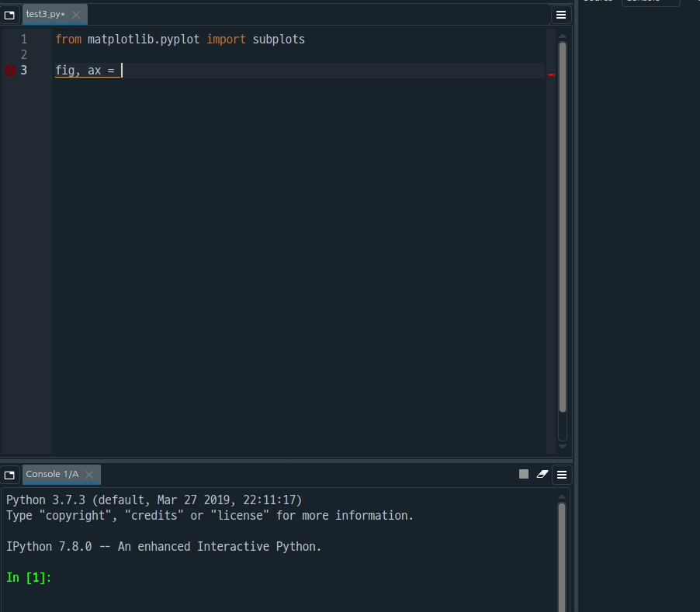Open the editor pane options menu
This screenshot has width=700, height=612.
pyautogui.click(x=560, y=14)
